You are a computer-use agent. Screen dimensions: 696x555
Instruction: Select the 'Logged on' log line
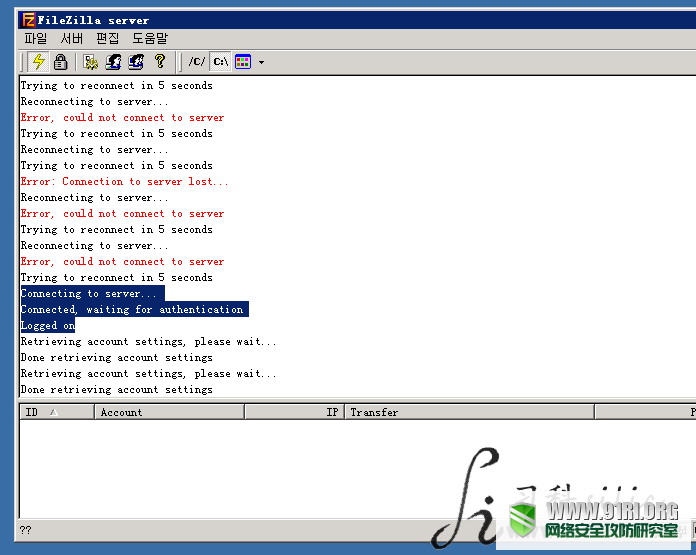click(x=47, y=326)
